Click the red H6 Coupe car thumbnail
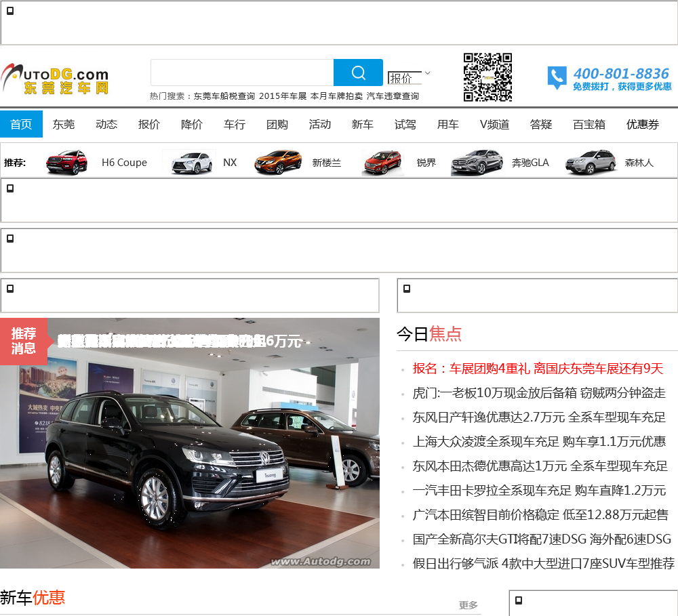The image size is (678, 616). (66, 162)
